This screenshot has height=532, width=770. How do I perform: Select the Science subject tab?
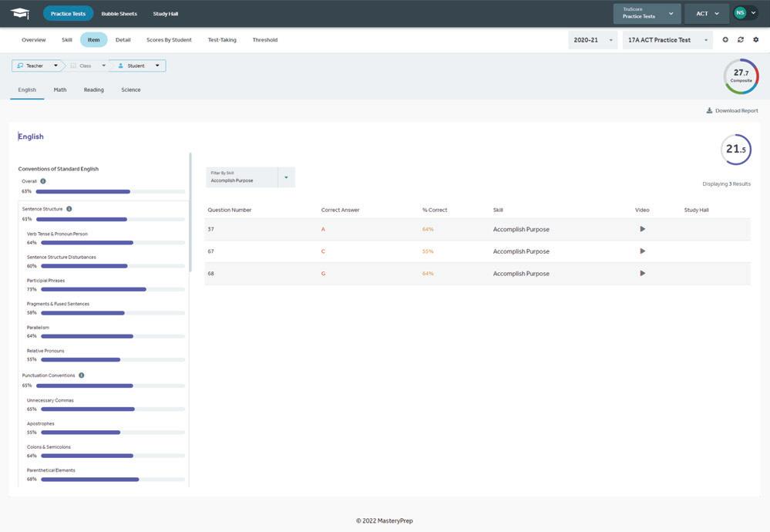[x=130, y=90]
